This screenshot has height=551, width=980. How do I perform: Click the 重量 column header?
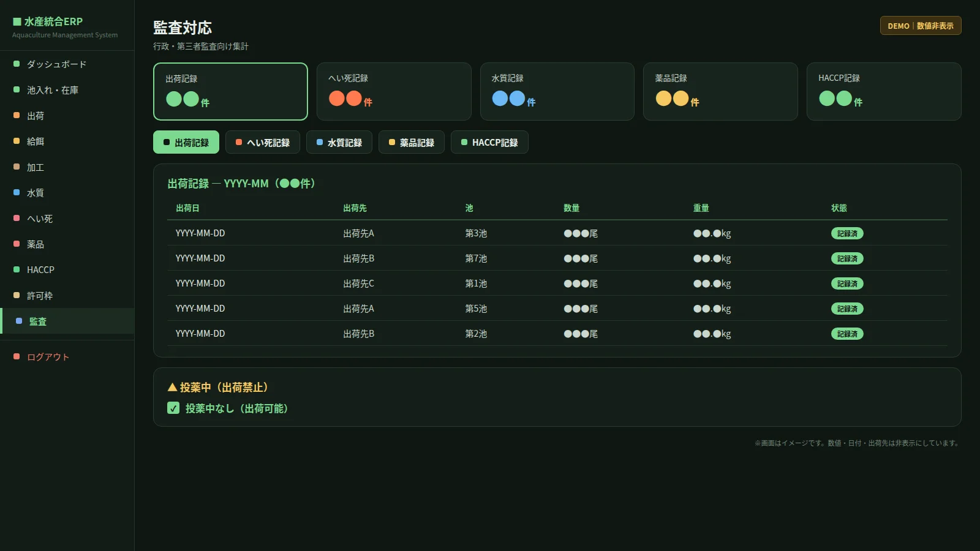[x=701, y=208]
